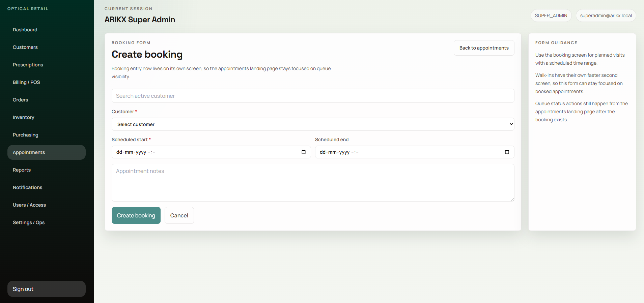The height and width of the screenshot is (303, 644).
Task: Open Scheduled end calendar picker icon
Action: tap(507, 152)
